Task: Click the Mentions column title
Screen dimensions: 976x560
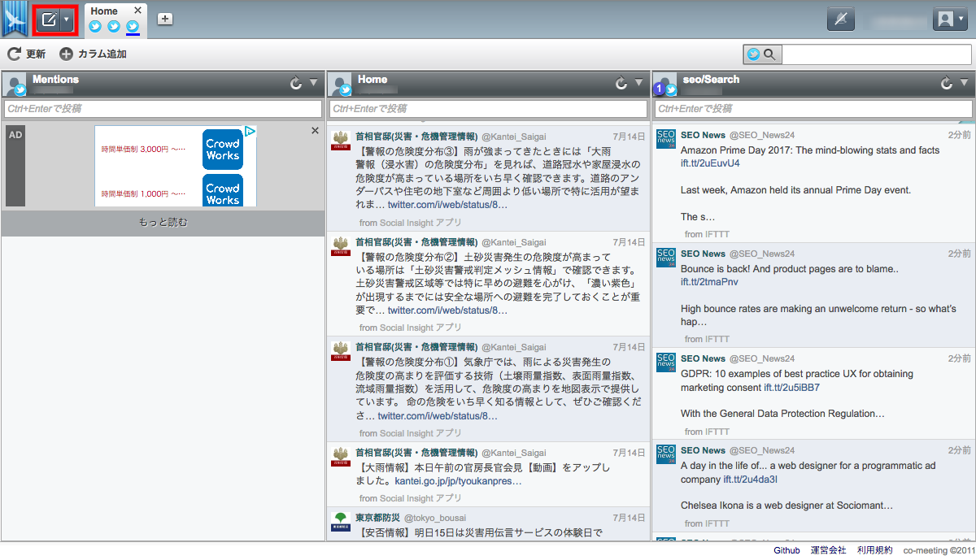Action: pyautogui.click(x=55, y=80)
